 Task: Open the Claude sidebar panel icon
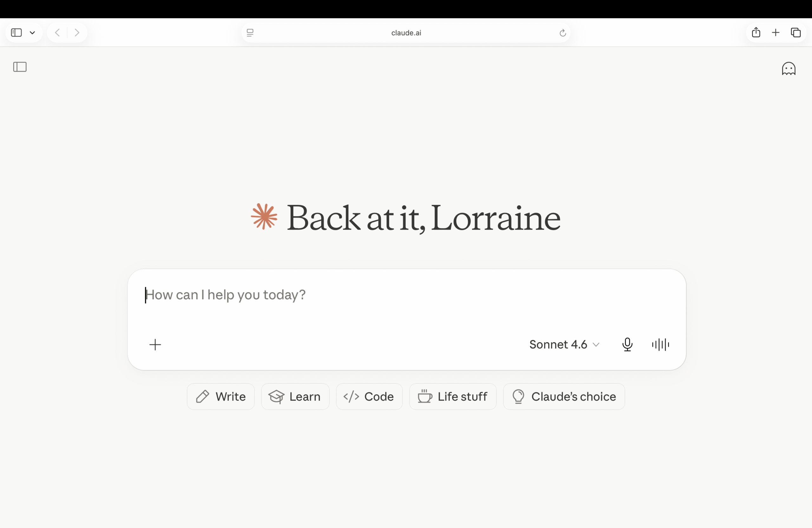20,67
